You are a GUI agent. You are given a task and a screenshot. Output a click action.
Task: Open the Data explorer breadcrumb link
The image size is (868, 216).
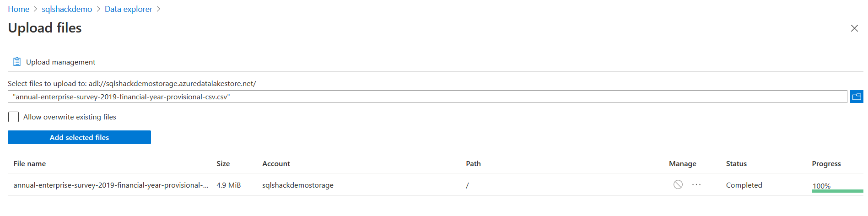128,9
